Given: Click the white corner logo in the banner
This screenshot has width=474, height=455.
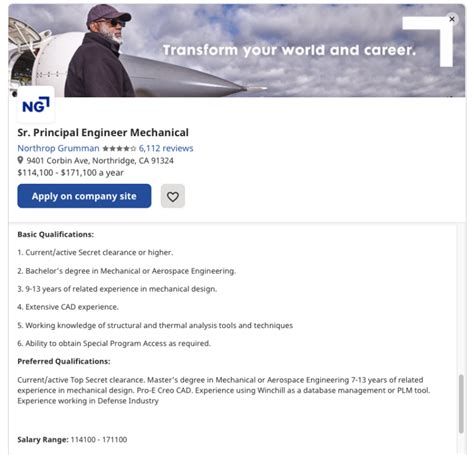Looking at the screenshot, I should 428,41.
